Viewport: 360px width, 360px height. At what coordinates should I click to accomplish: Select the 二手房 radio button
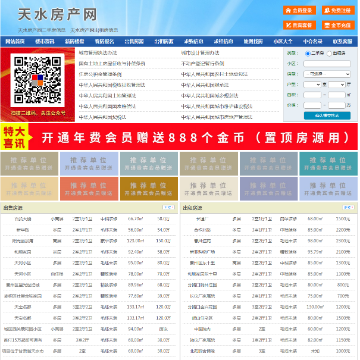pyautogui.click(x=308, y=53)
